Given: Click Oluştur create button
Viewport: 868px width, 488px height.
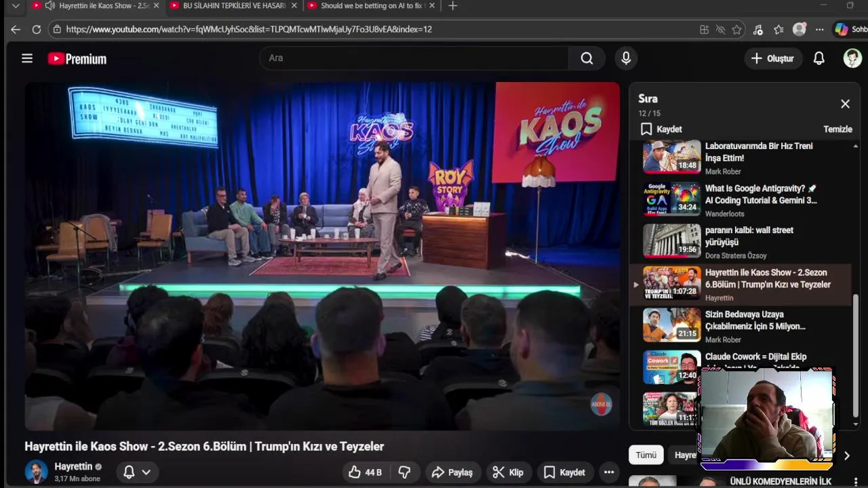Looking at the screenshot, I should click(772, 58).
